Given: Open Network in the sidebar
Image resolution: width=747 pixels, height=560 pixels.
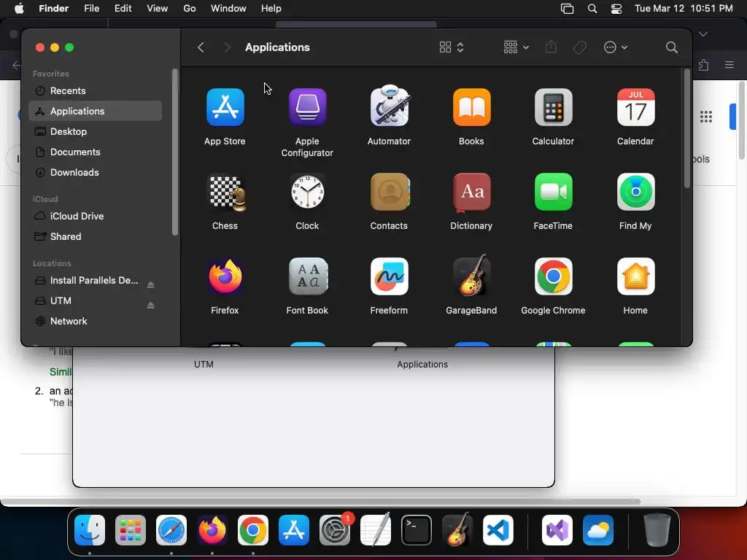Looking at the screenshot, I should point(96,321).
